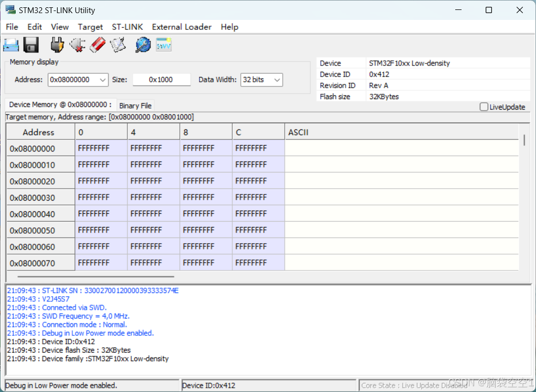Open the Edit menu

click(x=35, y=27)
